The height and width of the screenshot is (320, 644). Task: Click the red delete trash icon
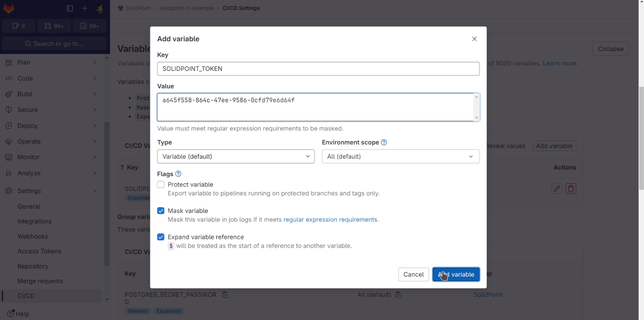(x=571, y=189)
